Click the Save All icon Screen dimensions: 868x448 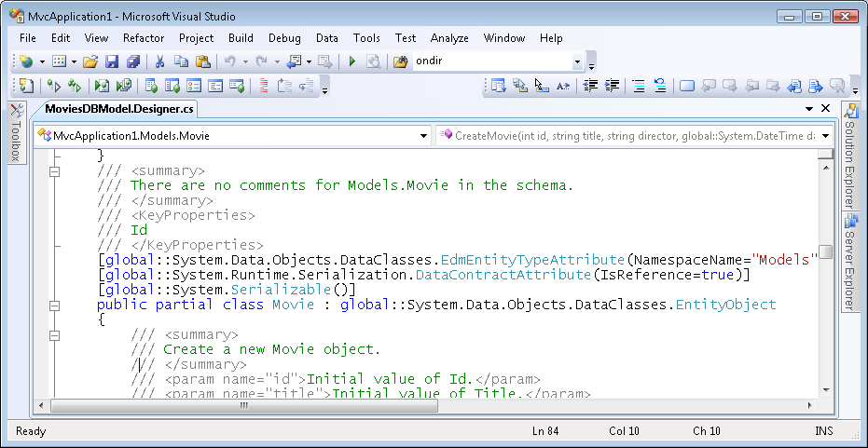click(x=132, y=62)
